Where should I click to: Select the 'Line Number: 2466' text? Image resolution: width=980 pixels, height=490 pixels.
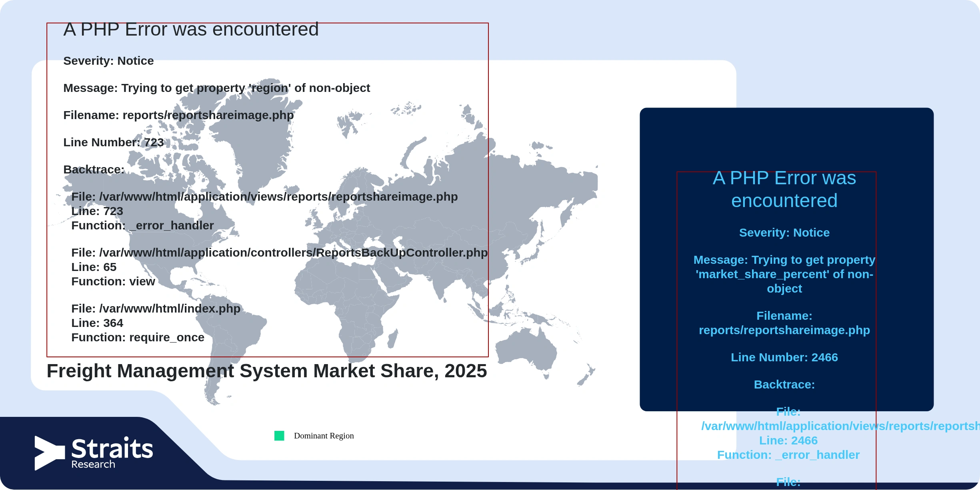[784, 357]
